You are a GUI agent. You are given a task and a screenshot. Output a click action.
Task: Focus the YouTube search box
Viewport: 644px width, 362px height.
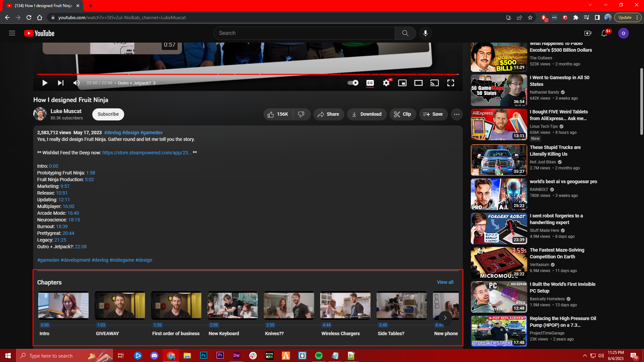(304, 33)
